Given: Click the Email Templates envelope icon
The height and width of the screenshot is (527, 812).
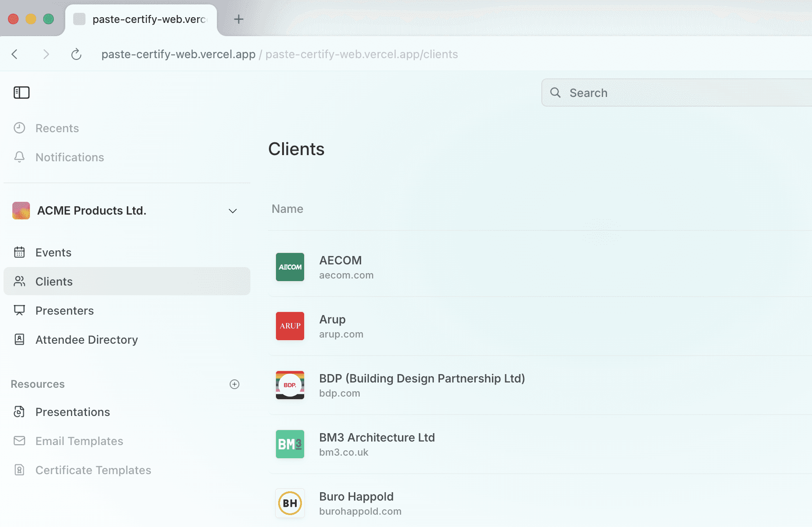Looking at the screenshot, I should tap(19, 441).
